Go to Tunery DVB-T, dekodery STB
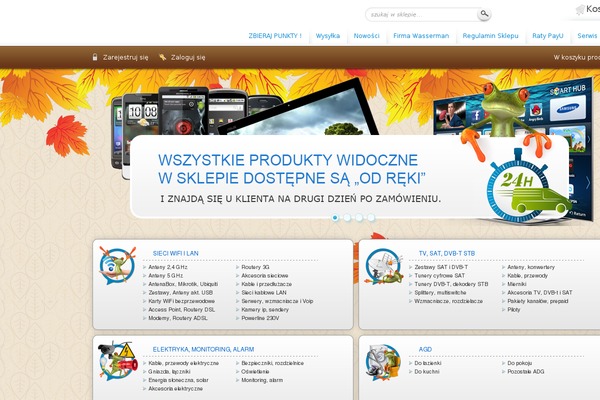The height and width of the screenshot is (400, 600). point(451,284)
